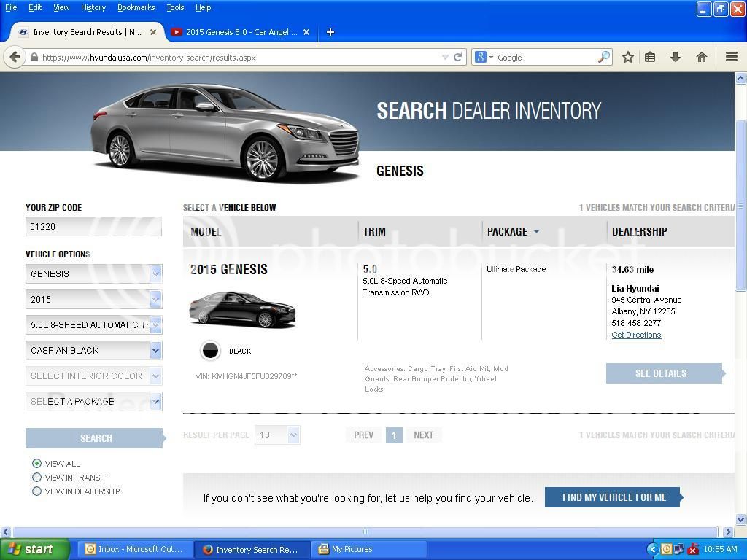Switch to 2015 Genesis 5.0 Car Angel tab
747x560 pixels.
tap(241, 32)
